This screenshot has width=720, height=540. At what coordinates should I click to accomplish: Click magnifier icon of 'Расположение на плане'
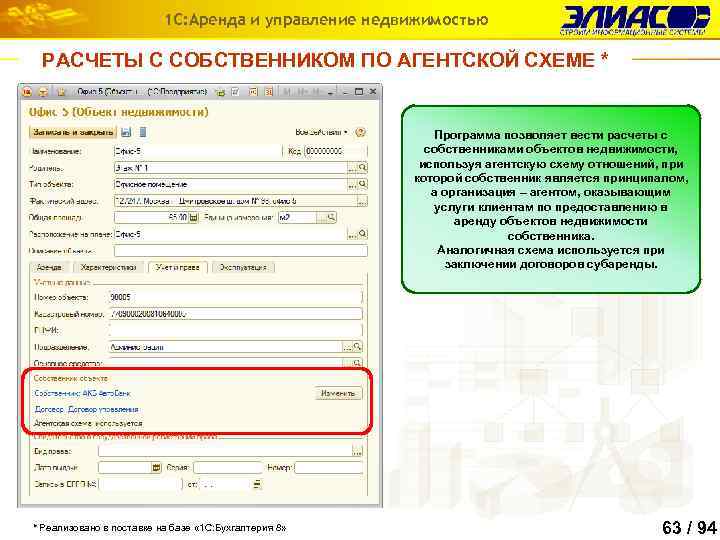pos(362,235)
